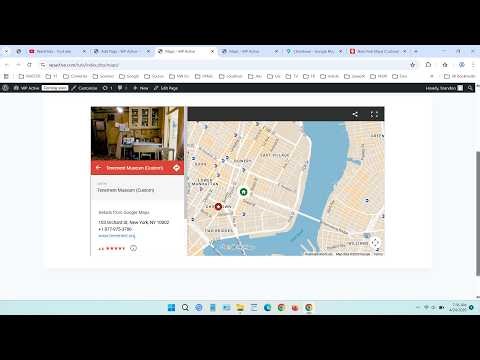Open the browser extensions icon
Viewport: 480px width, 360px height.
(428, 65)
